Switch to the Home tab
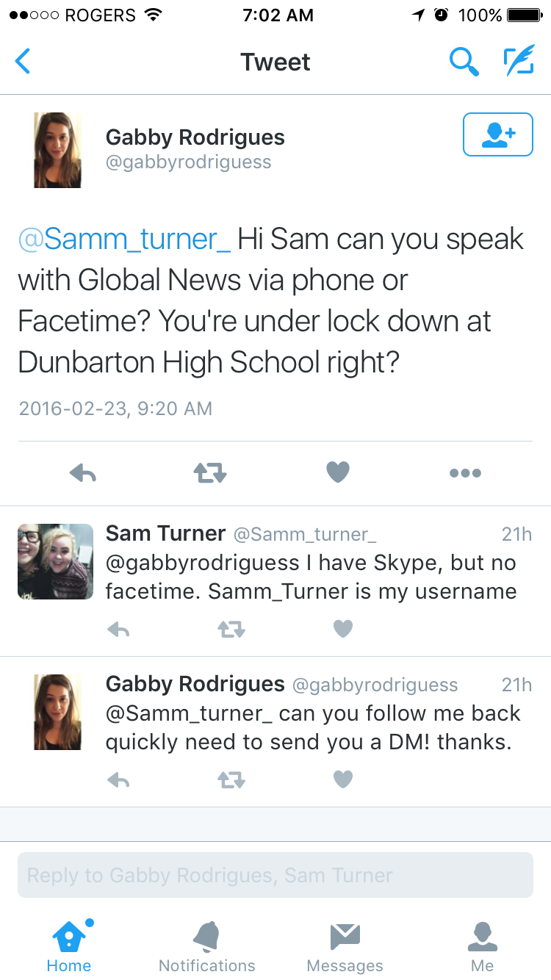 tap(69, 946)
